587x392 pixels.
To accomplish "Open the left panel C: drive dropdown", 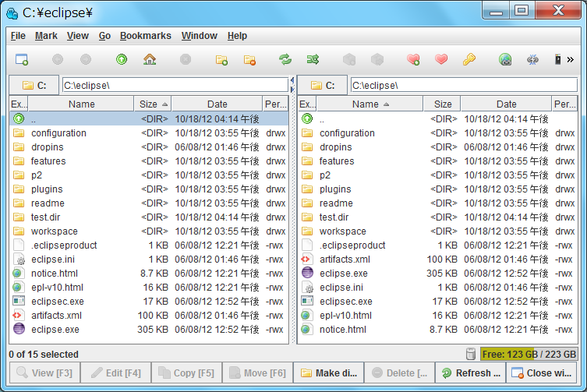I will point(34,85).
